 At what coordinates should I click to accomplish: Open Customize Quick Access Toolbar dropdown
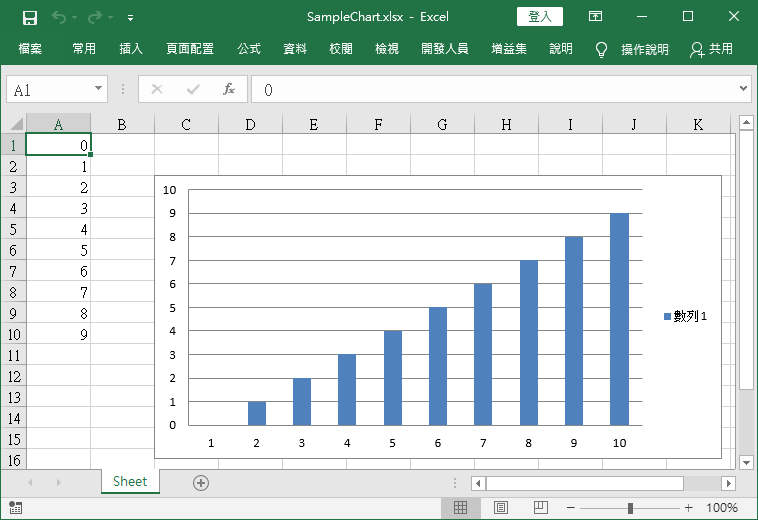coord(131,18)
